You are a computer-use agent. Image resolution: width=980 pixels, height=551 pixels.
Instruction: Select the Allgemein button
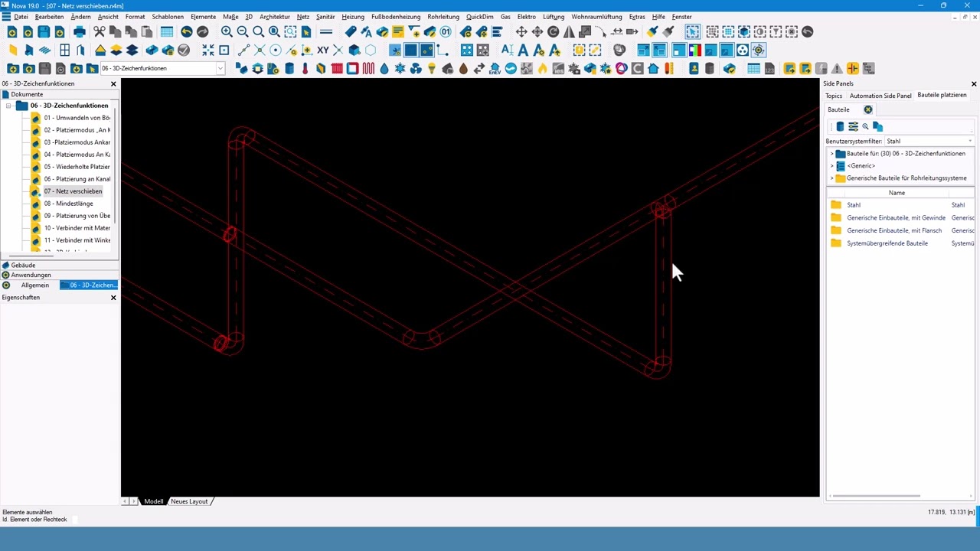point(35,285)
